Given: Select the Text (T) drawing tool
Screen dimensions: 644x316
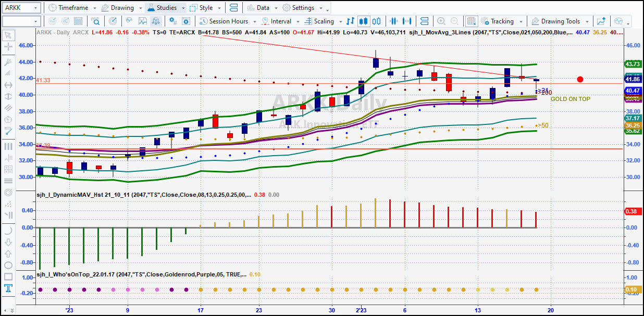Looking at the screenshot, I should [8, 288].
